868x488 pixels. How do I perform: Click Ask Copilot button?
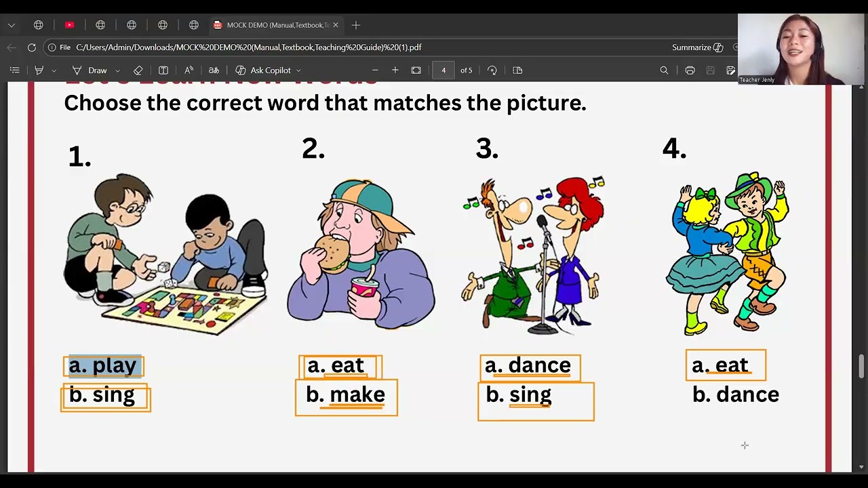point(263,70)
